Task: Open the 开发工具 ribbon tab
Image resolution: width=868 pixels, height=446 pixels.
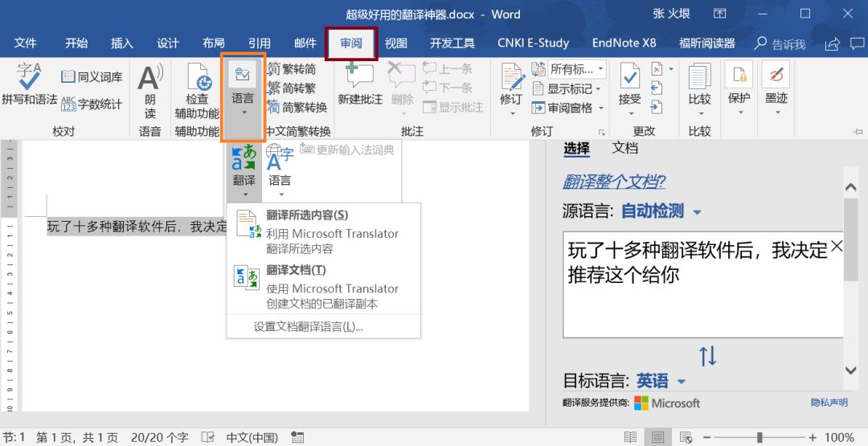Action: (x=452, y=43)
